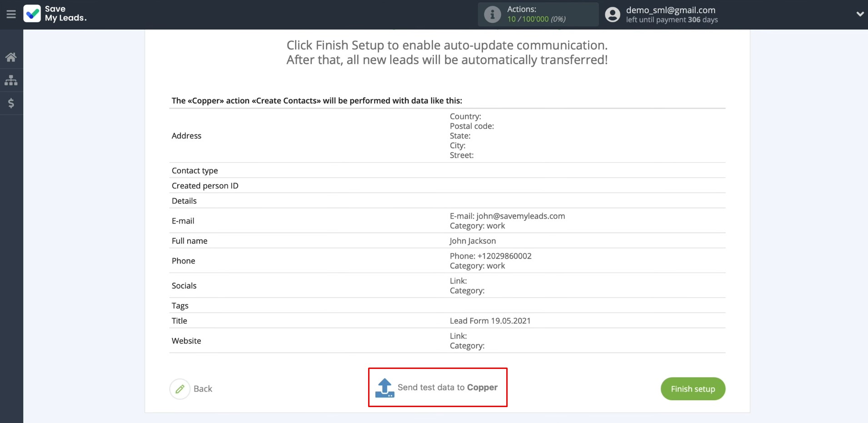Viewport: 868px width, 423px height.
Task: Click the Lead Form 19.05.2021 title value
Action: [x=490, y=321]
